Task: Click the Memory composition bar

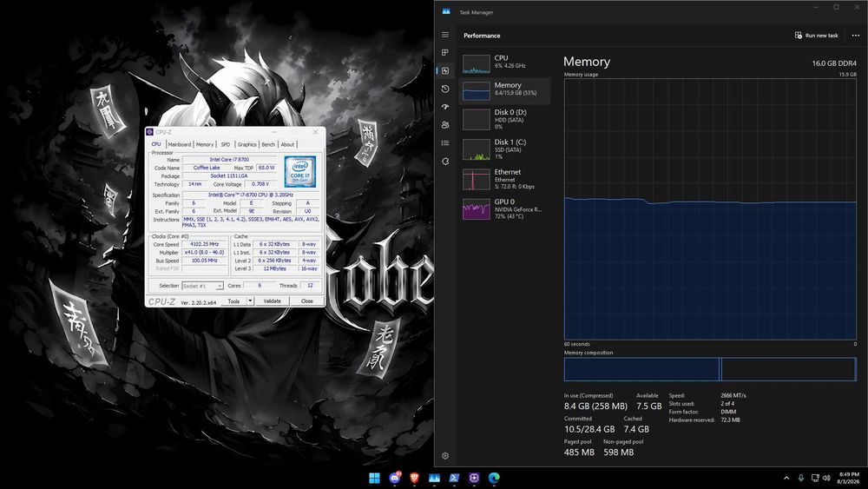Action: click(710, 369)
